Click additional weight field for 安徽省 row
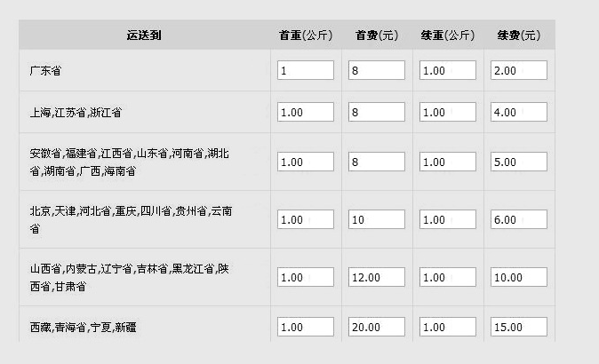Screen dimensions: 599x364 coord(447,162)
